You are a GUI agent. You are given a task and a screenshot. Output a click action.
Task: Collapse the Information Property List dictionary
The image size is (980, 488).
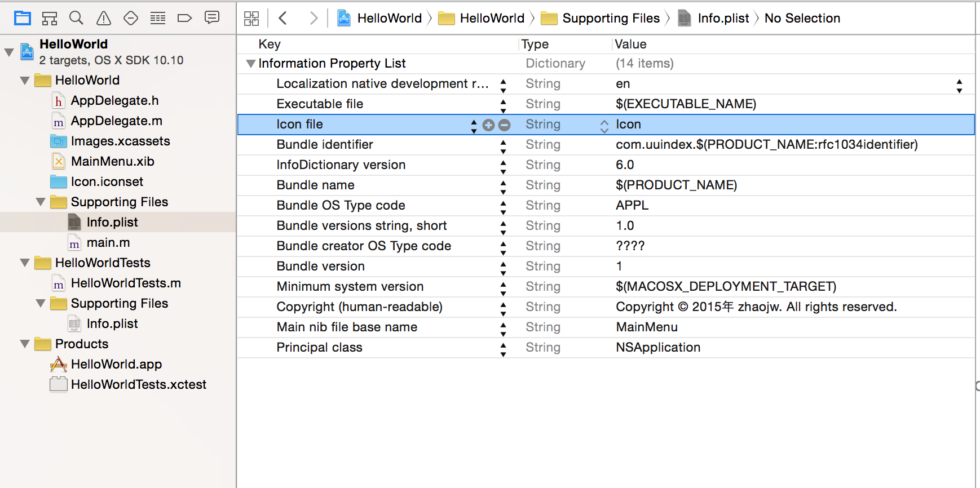click(x=251, y=64)
